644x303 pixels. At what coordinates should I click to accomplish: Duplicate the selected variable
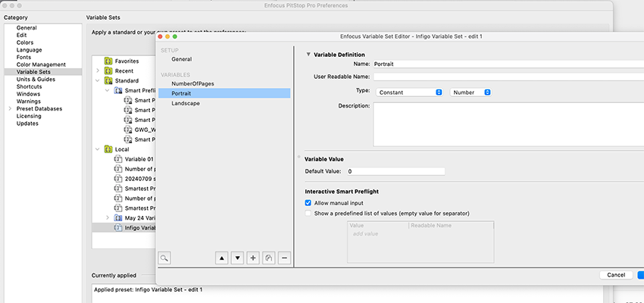pos(269,258)
